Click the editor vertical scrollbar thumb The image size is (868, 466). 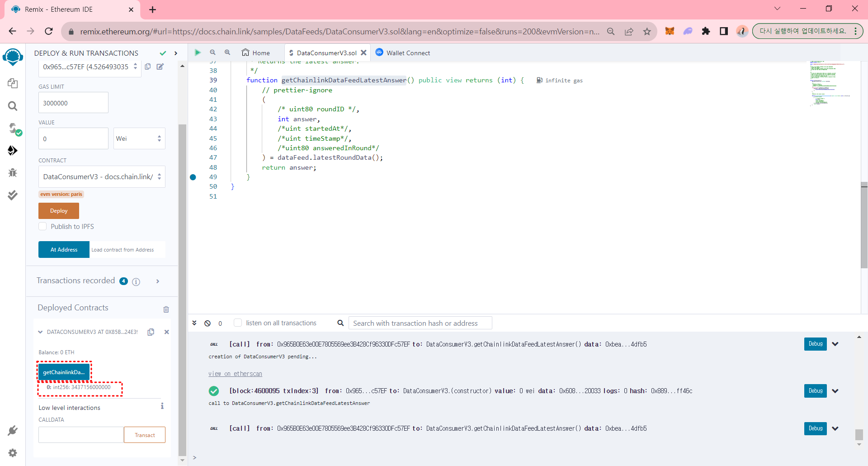click(x=864, y=225)
